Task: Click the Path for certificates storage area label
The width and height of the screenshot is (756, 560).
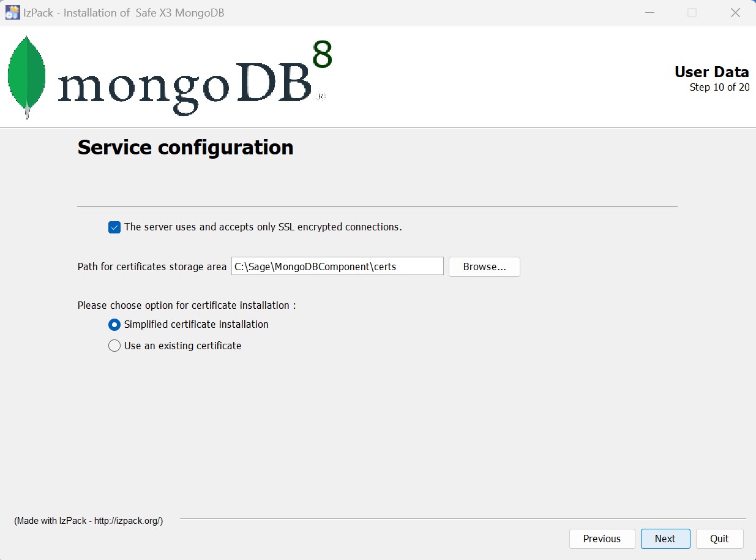Action: pos(152,267)
